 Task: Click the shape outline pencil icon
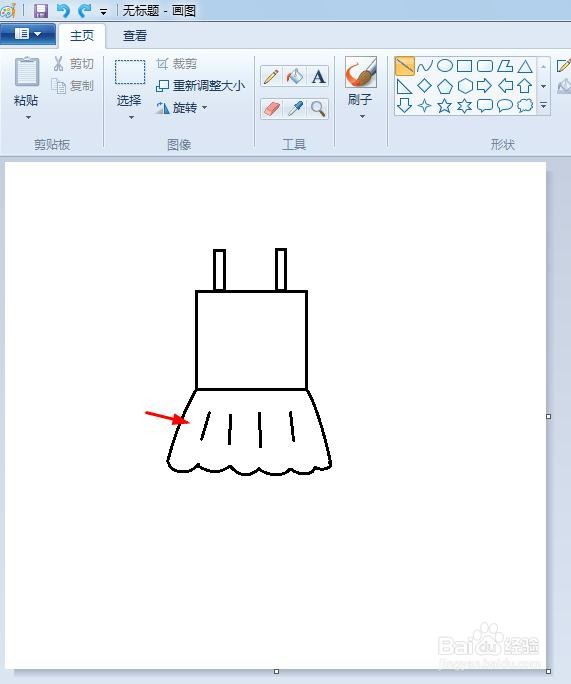click(564, 65)
